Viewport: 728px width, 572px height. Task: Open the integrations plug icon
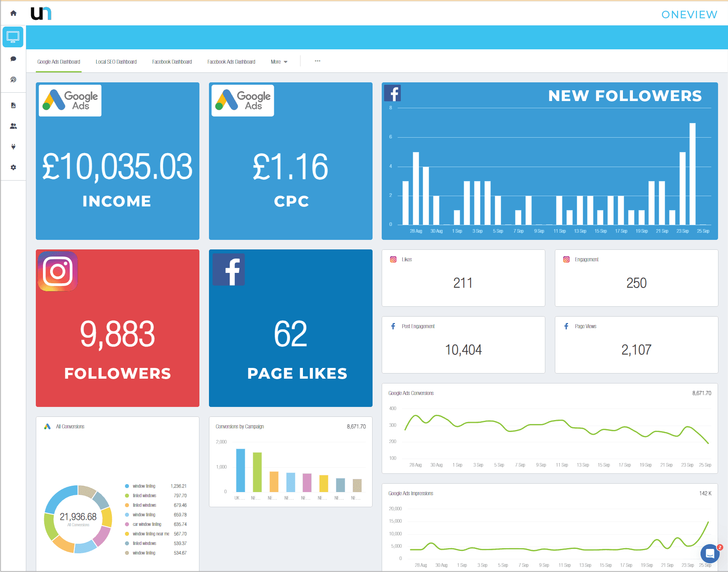(13, 147)
